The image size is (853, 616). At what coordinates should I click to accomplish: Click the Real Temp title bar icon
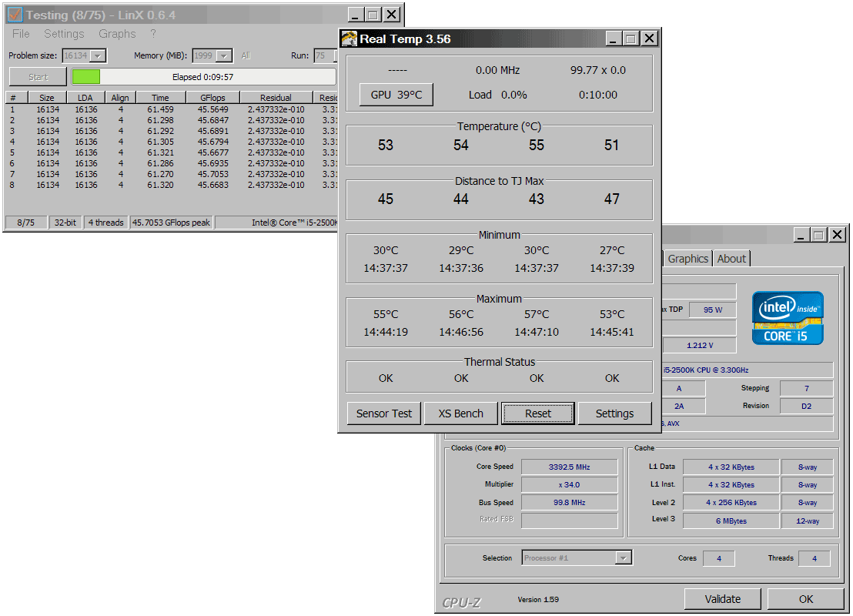point(350,38)
